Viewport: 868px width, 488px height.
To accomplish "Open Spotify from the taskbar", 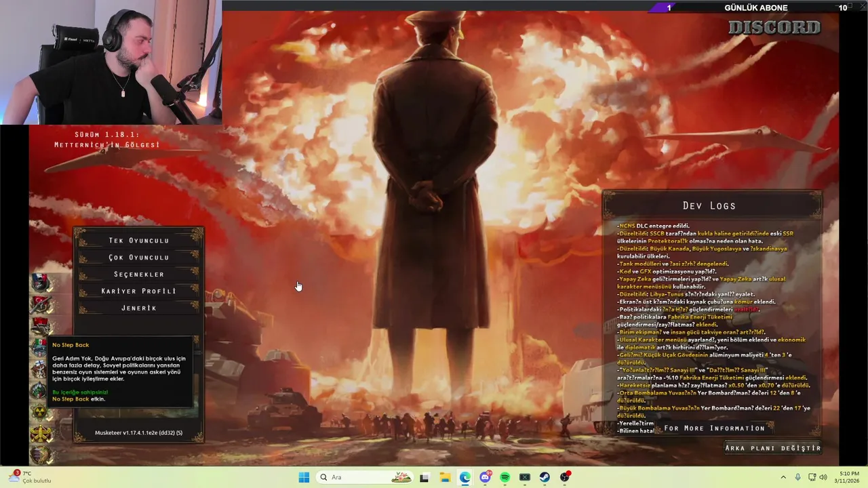I will [x=505, y=477].
